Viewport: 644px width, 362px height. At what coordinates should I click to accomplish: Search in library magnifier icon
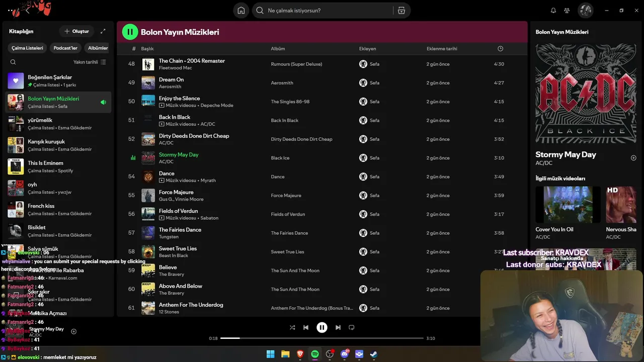point(13,62)
